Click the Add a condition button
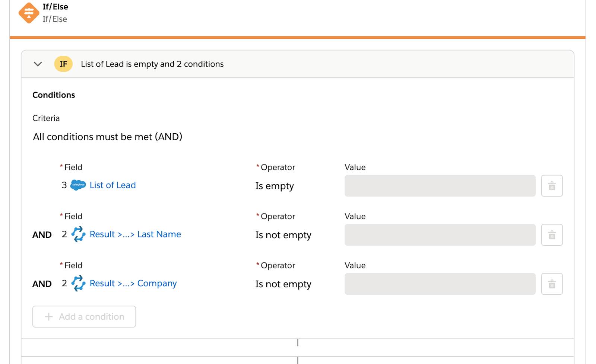Screen dimensions: 596x364 [84, 317]
